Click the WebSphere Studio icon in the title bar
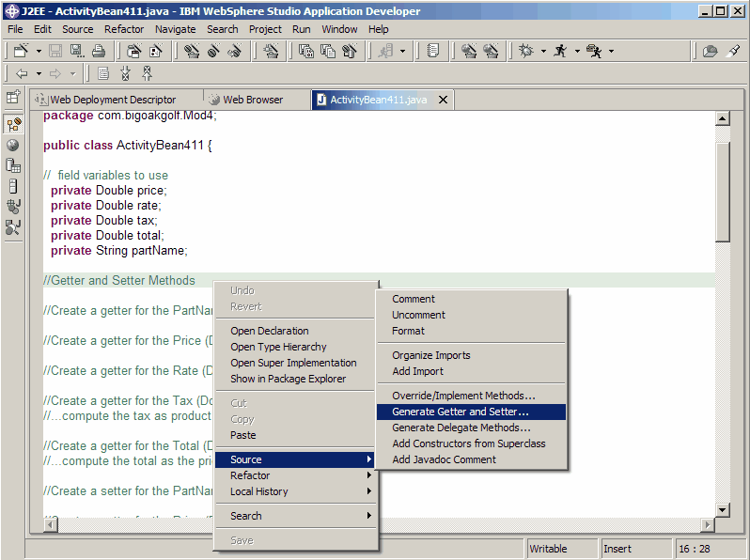The width and height of the screenshot is (750, 560). point(11,11)
